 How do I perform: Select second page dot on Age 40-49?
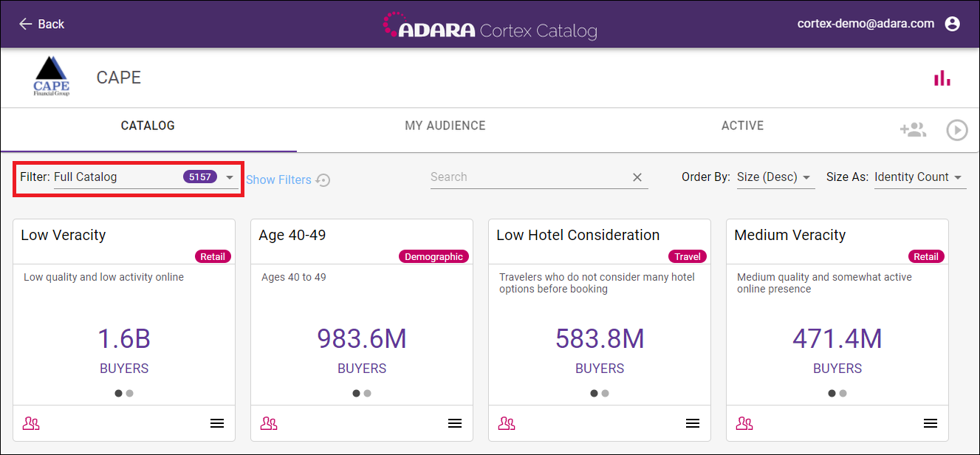click(367, 393)
